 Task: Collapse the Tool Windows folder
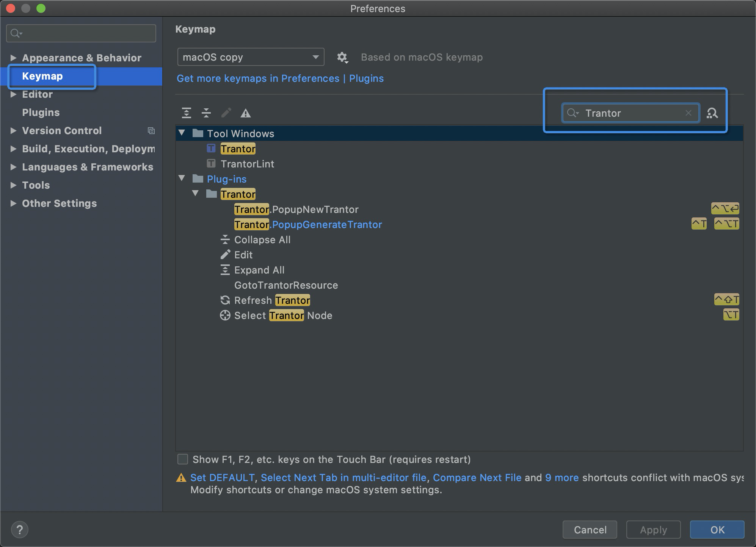[x=182, y=133]
